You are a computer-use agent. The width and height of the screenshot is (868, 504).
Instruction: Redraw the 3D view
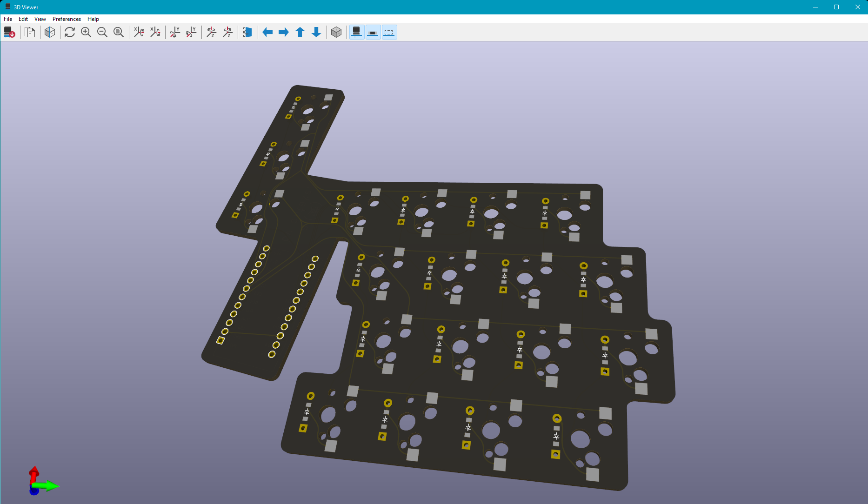pyautogui.click(x=70, y=32)
